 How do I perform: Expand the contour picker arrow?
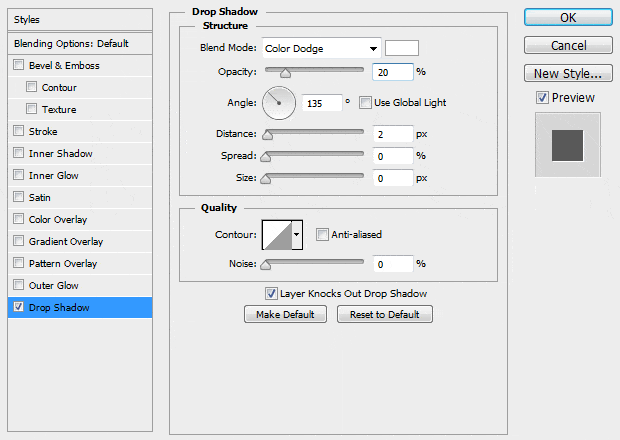(296, 235)
